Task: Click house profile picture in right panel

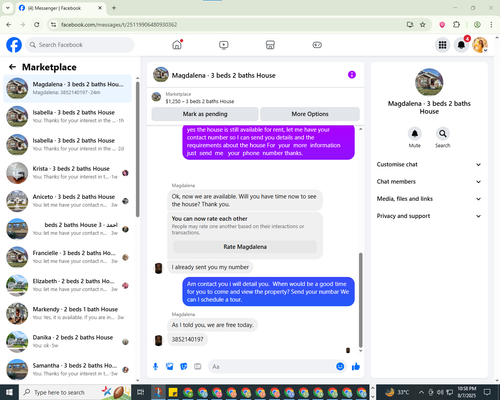Action: coord(429,82)
